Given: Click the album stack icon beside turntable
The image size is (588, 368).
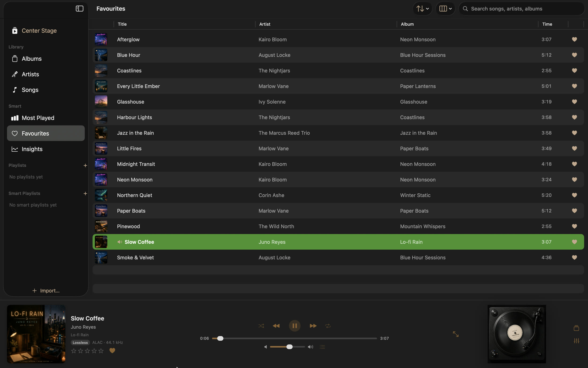Looking at the screenshot, I should tap(577, 328).
